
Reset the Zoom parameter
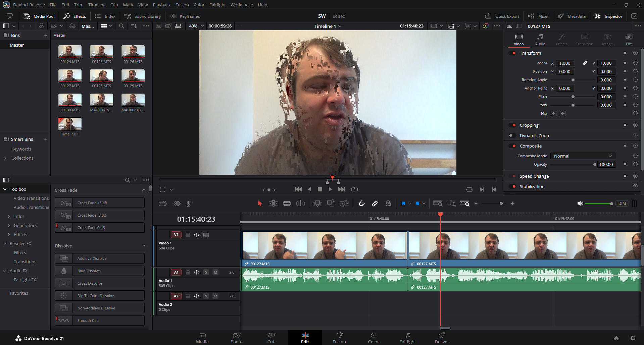(x=635, y=63)
